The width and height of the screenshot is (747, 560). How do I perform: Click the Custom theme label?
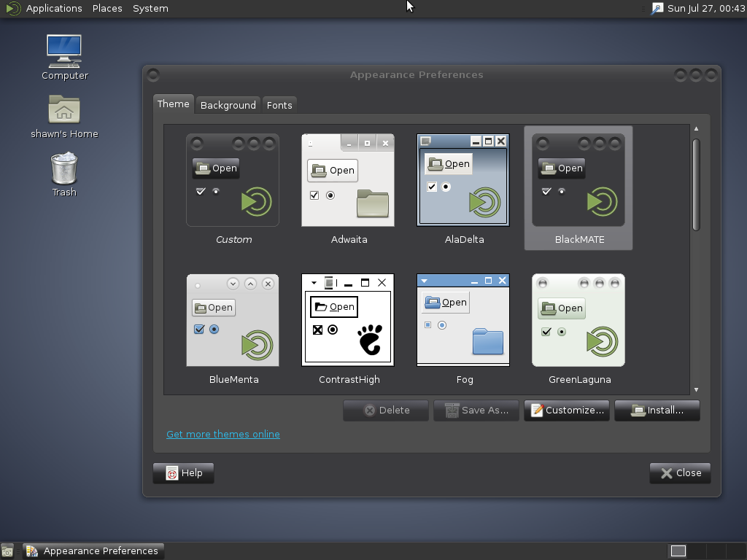[234, 239]
